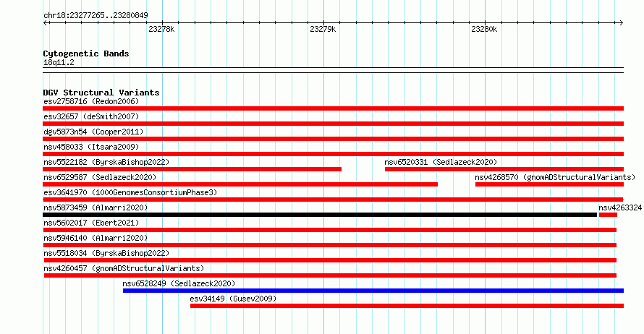Open the nsv6520331 (Sedlazeck2020) label
Viewport: 644px width, 334px height.
[441, 162]
